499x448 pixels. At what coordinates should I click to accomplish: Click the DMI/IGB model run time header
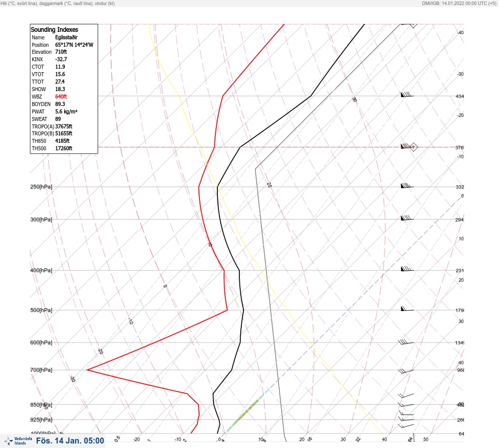[x=459, y=3]
